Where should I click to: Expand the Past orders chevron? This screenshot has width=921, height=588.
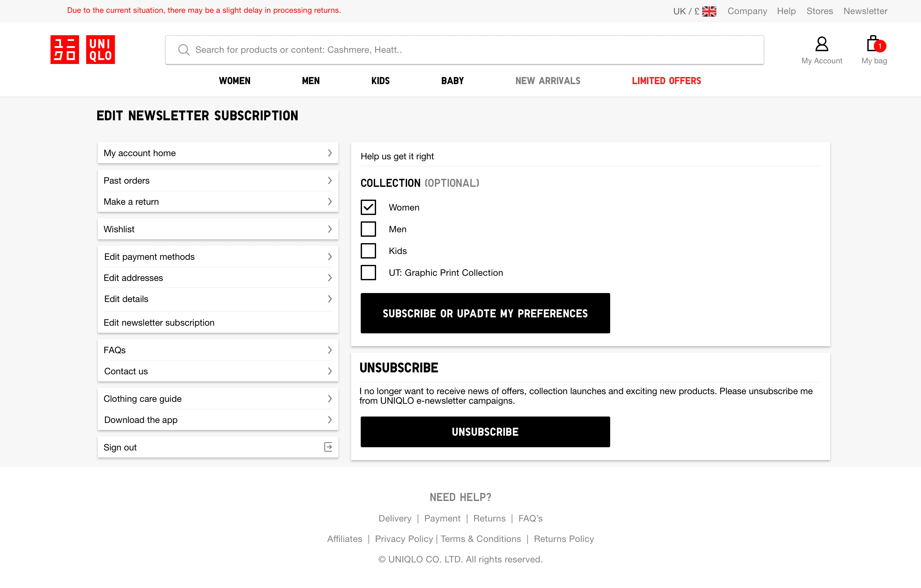[329, 180]
